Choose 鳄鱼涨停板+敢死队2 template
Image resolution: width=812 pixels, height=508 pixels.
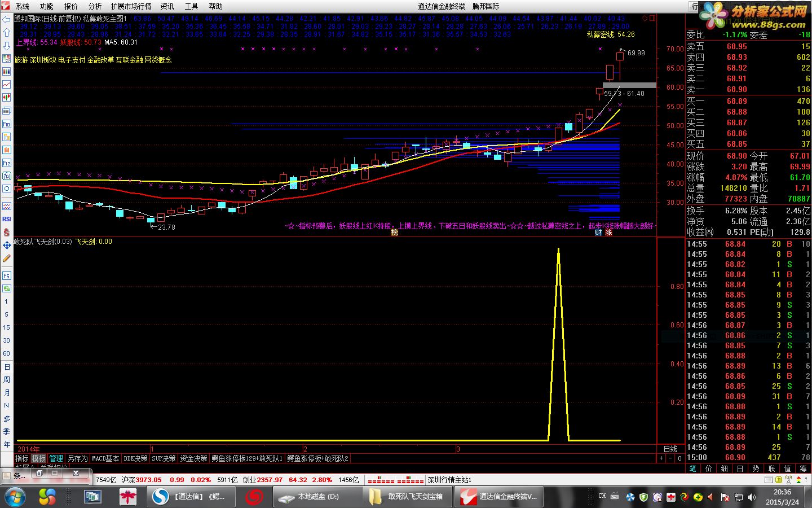click(318, 458)
